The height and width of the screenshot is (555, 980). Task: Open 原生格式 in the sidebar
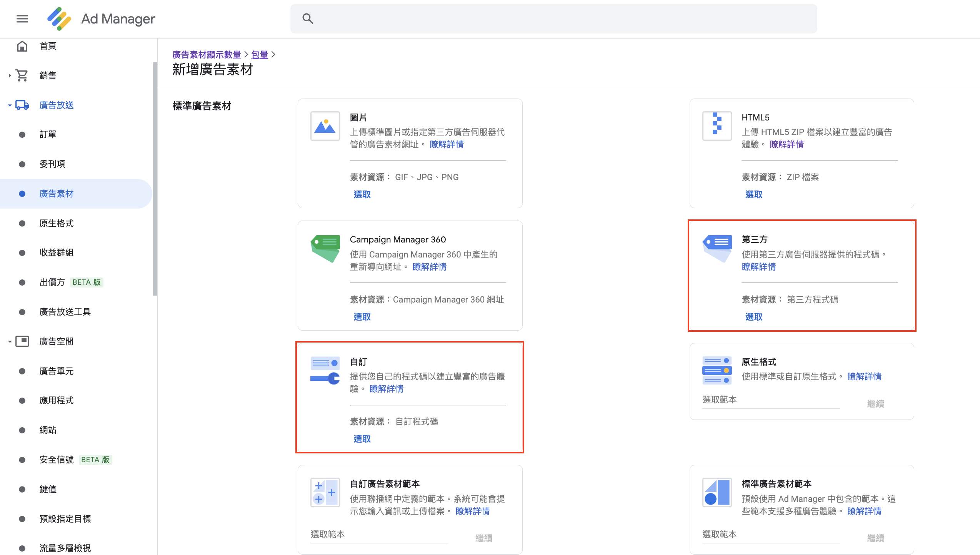(x=76, y=223)
